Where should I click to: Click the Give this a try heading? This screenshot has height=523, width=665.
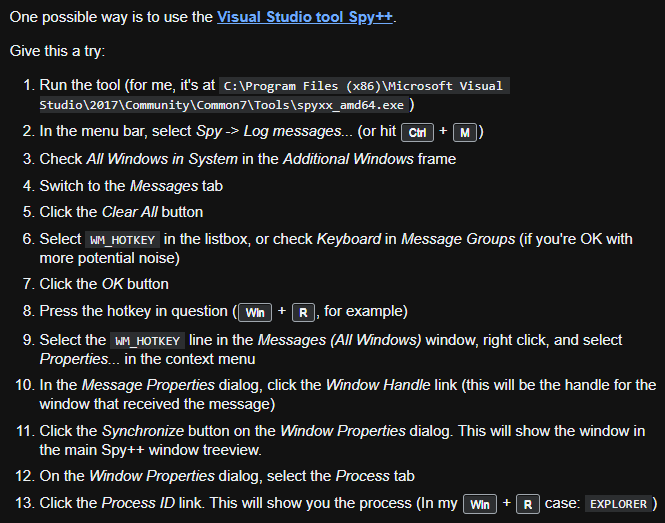57,51
